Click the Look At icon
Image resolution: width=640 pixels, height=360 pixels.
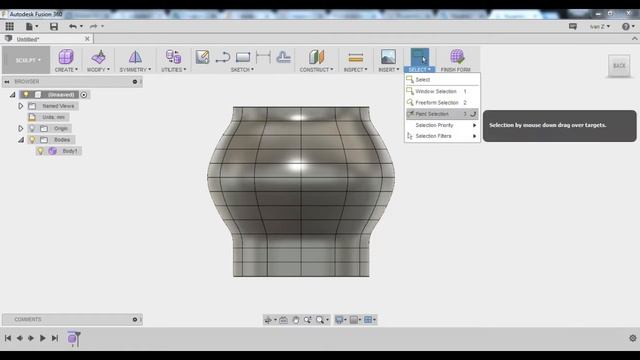tap(283, 320)
